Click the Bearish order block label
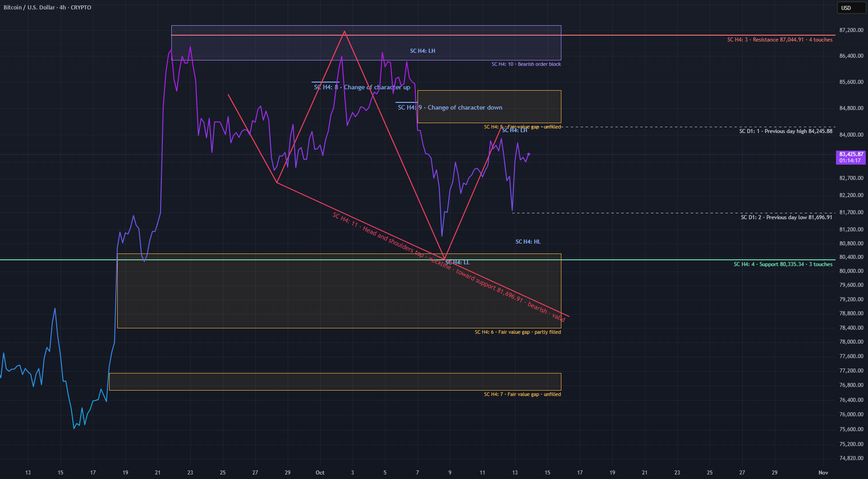868x479 pixels. pyautogui.click(x=526, y=64)
